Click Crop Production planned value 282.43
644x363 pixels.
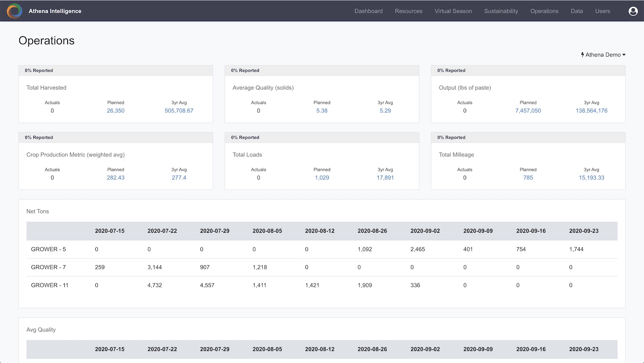[116, 178]
